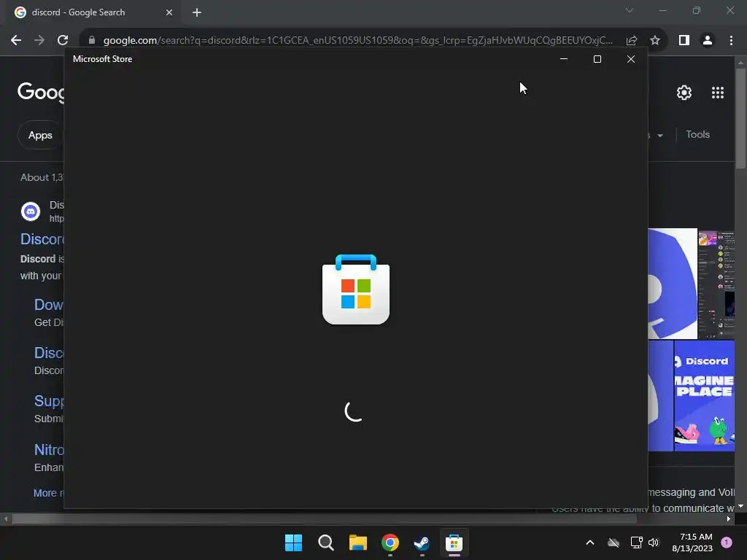Image resolution: width=747 pixels, height=560 pixels.
Task: Expand the dropdown arrow beside Tools
Action: (x=660, y=136)
